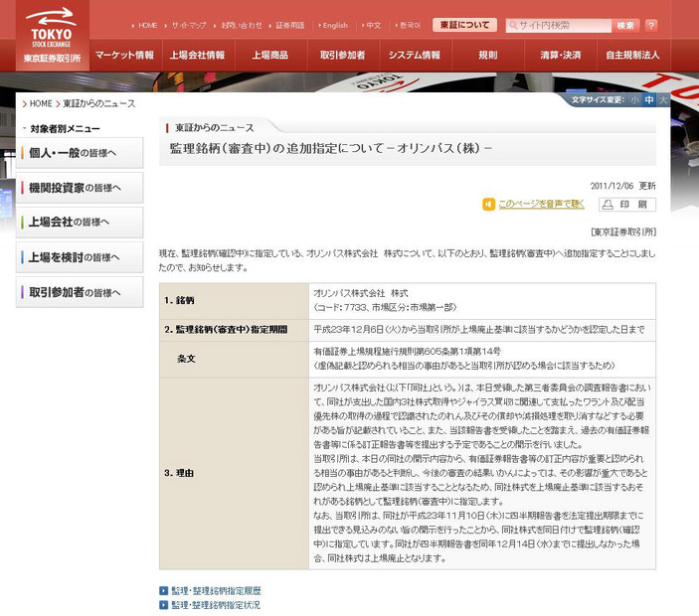Image resolution: width=699 pixels, height=616 pixels.
Task: Click the オリンパス株式会社 株式 cell text
Action: (361, 293)
